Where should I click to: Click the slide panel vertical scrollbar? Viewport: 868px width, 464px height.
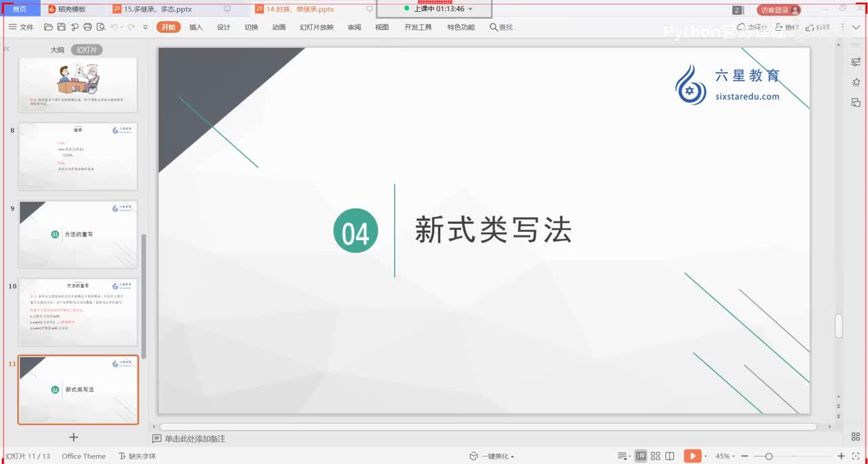point(144,296)
